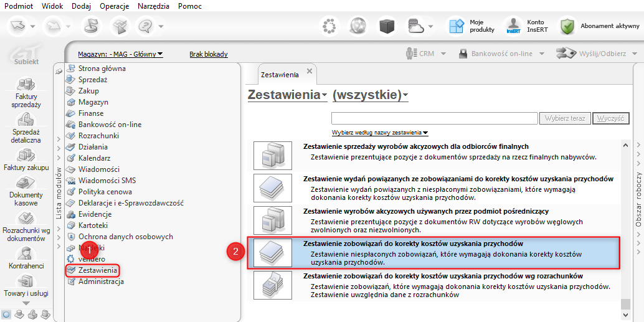
Task: Select the Zestawienia tab
Action: pos(280,75)
